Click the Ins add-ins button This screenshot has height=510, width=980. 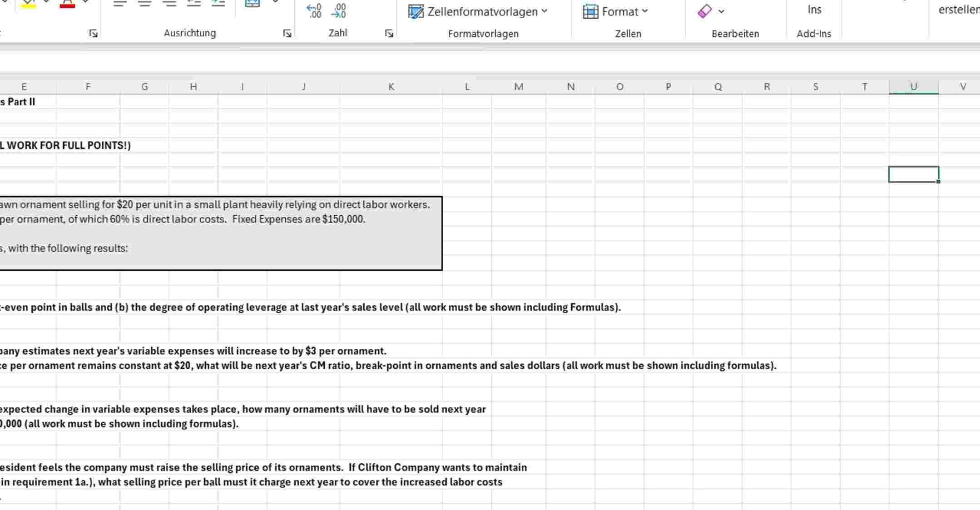pos(814,9)
